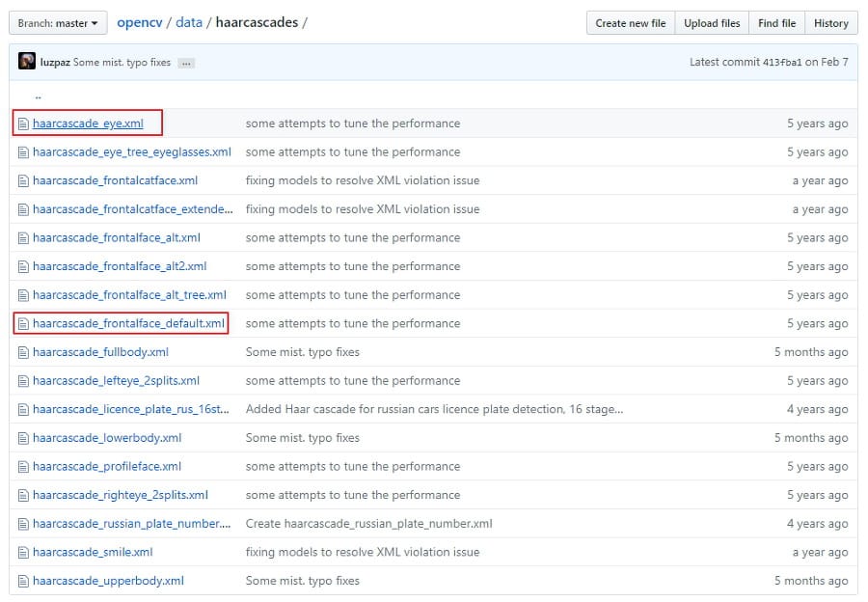868x602 pixels.
Task: Click 'on Feb 7' latest commit date
Action: pyautogui.click(x=827, y=63)
